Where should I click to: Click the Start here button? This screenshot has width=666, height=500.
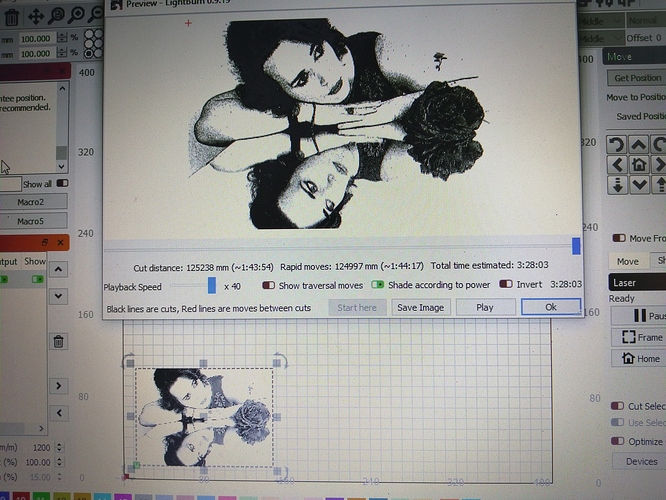[x=357, y=308]
